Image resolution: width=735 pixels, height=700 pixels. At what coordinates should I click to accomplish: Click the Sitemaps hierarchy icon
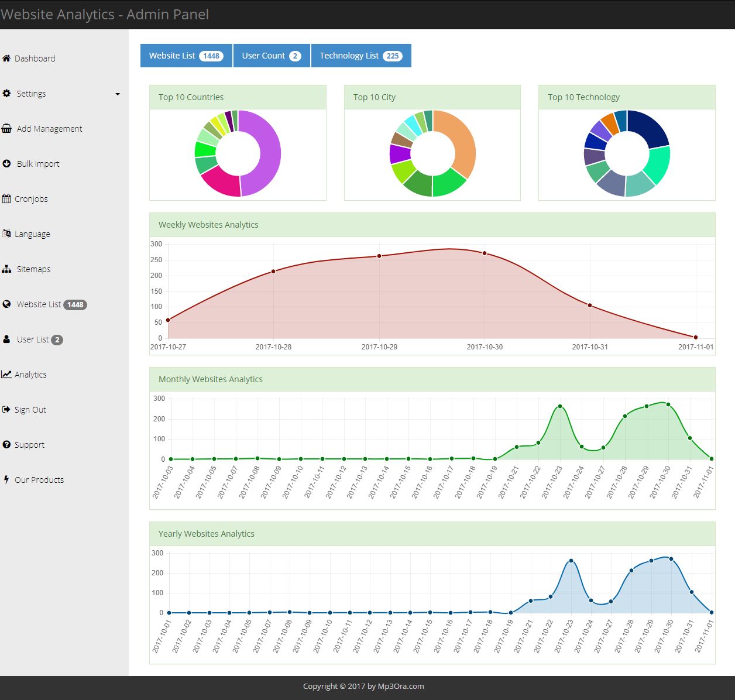[x=6, y=269]
